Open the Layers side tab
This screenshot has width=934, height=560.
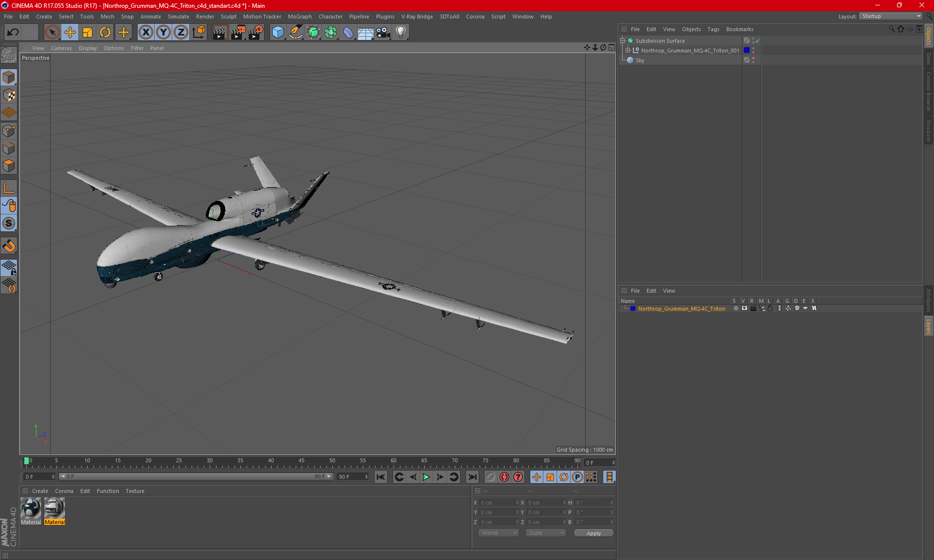(929, 326)
